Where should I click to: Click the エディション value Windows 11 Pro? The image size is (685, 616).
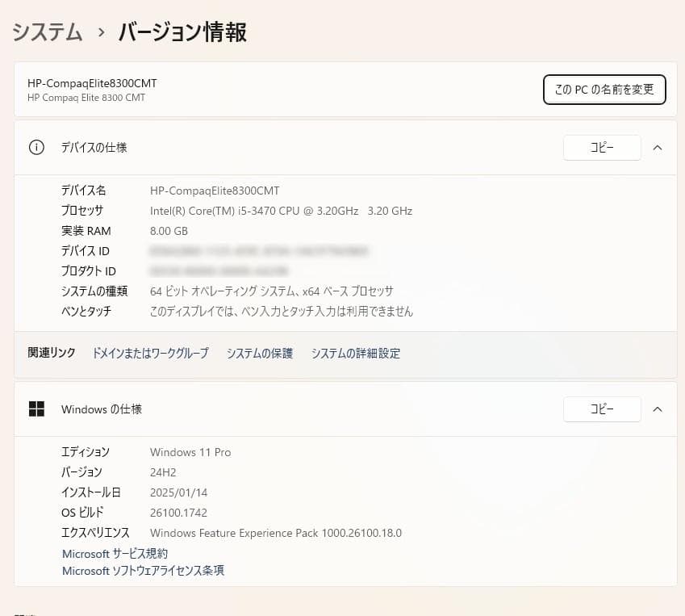(x=190, y=452)
